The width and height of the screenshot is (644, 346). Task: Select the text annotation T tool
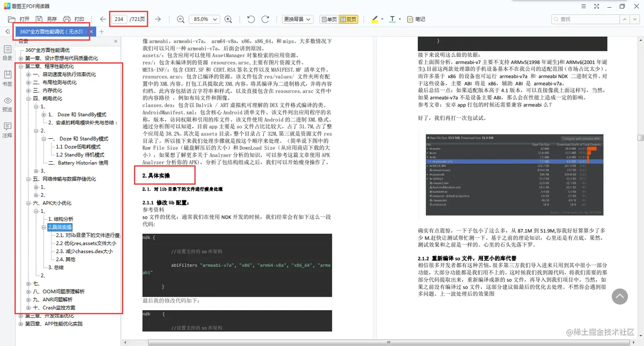[x=392, y=19]
